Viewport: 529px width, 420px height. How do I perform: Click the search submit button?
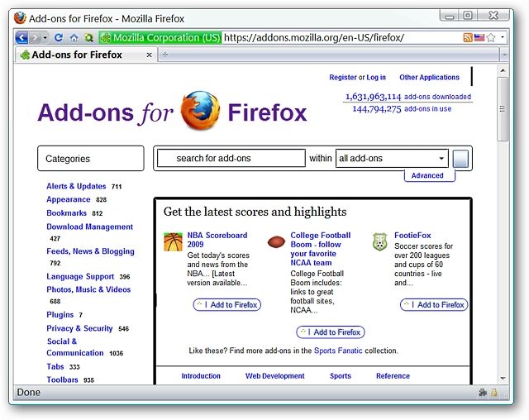pos(460,159)
